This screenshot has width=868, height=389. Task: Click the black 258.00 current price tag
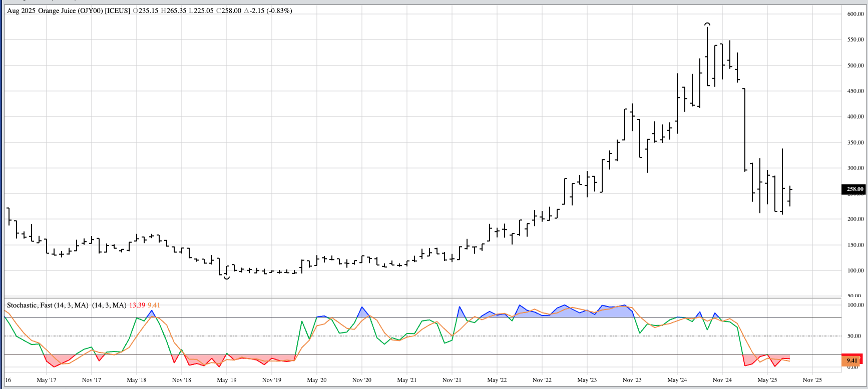point(854,189)
